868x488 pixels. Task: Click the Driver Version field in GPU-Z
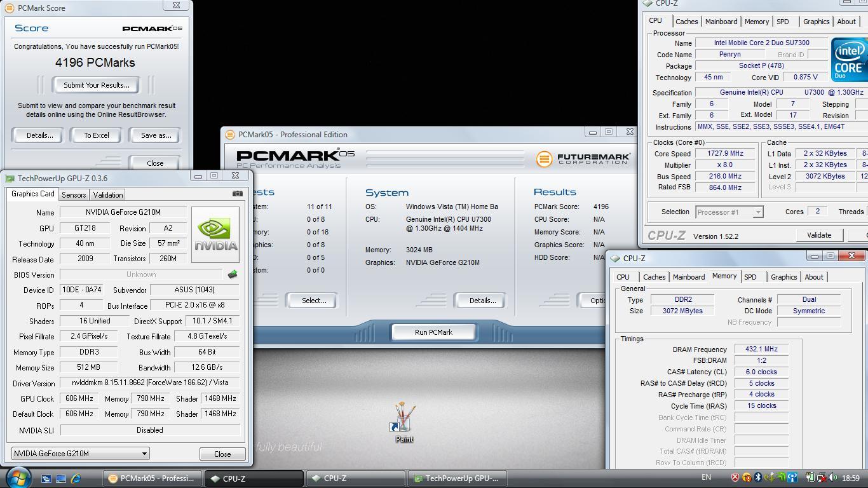[150, 383]
